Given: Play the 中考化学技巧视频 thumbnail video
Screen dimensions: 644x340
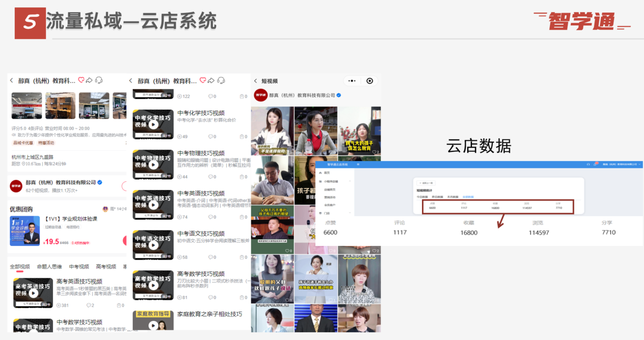Looking at the screenshot, I should coord(153,124).
